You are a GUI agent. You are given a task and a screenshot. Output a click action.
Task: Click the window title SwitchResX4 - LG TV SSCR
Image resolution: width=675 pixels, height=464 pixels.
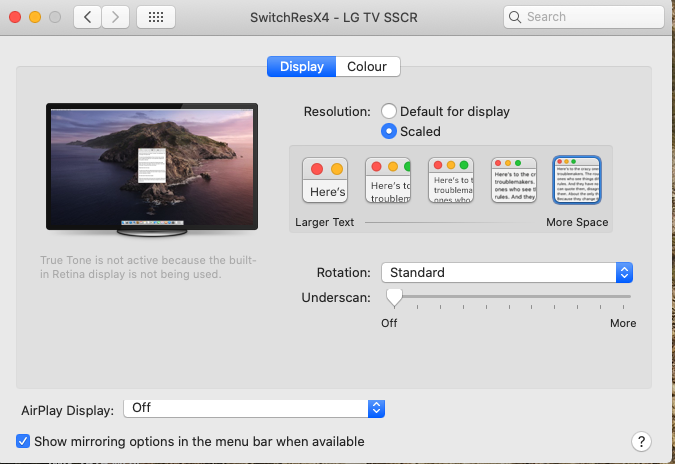click(334, 18)
